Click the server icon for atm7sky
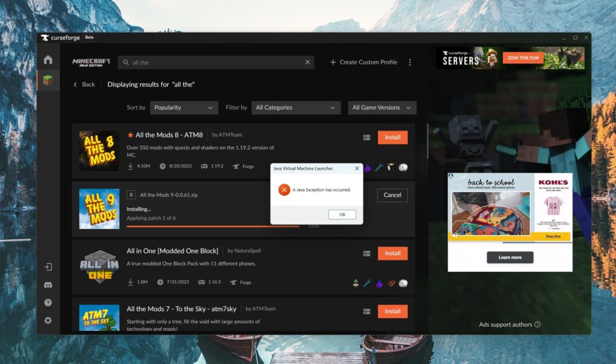 366,311
